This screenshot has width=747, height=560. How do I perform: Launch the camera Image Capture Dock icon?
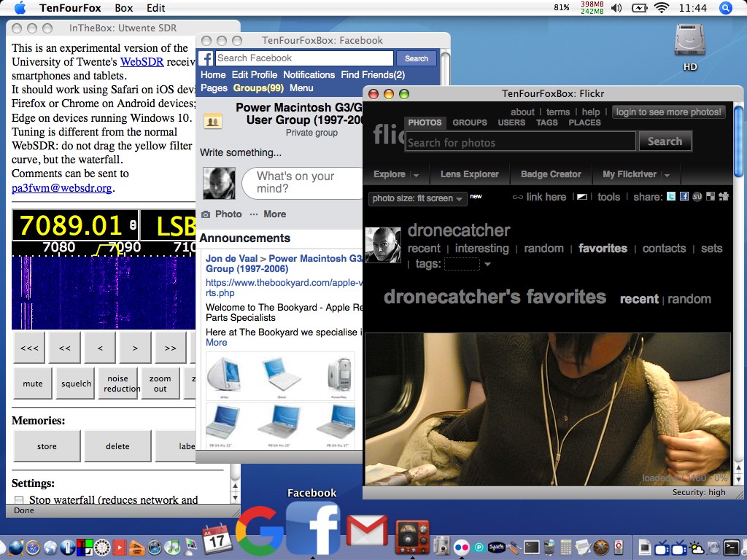pyautogui.click(x=441, y=545)
